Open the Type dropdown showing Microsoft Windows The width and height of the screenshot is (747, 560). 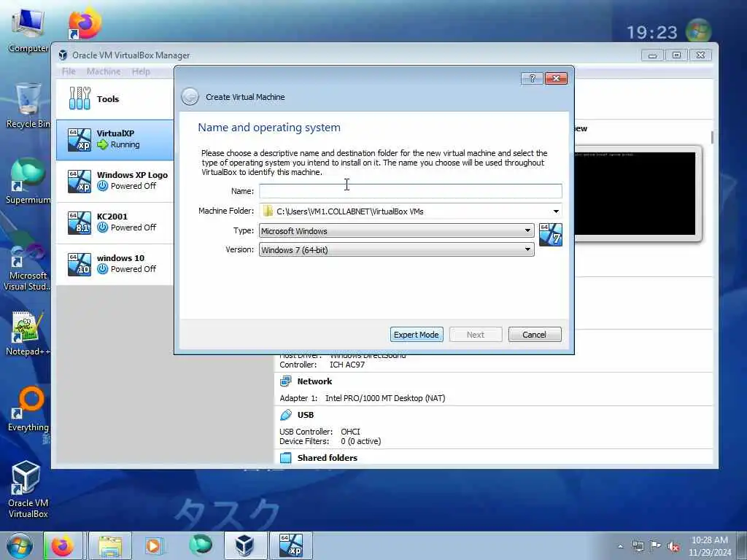(396, 230)
